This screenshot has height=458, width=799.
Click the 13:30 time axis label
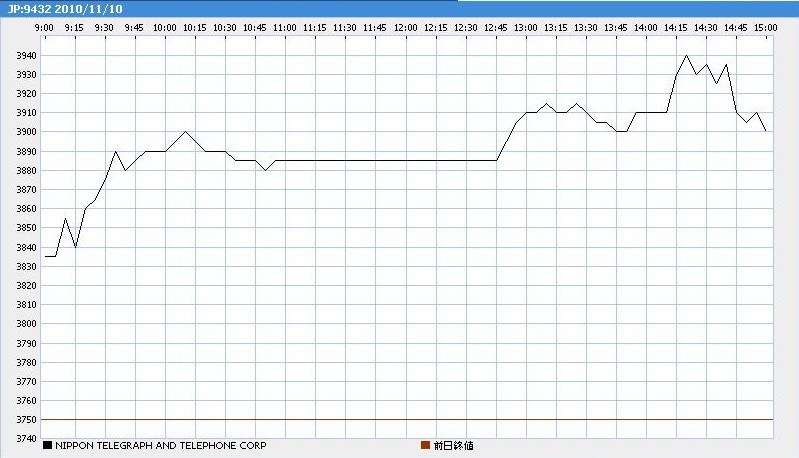tap(585, 28)
